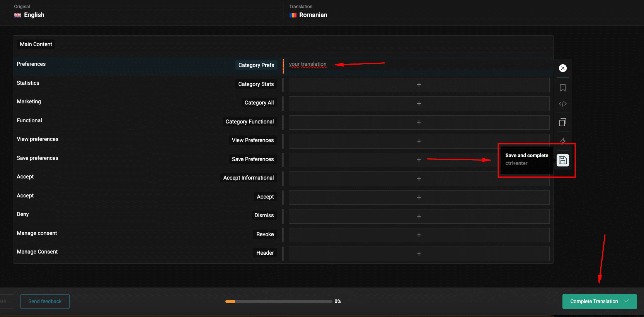Click the translation progress bar
Viewport: 644px width, 317px height.
coord(279,302)
